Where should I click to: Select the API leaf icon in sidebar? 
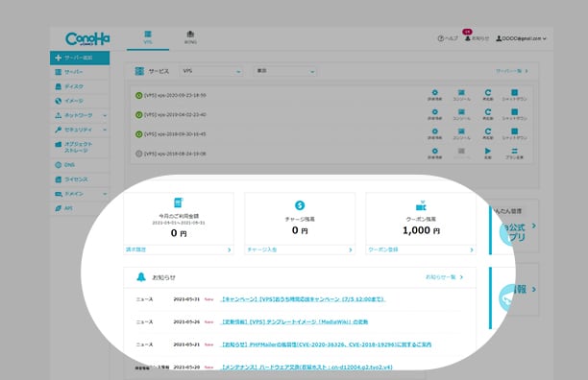click(58, 208)
